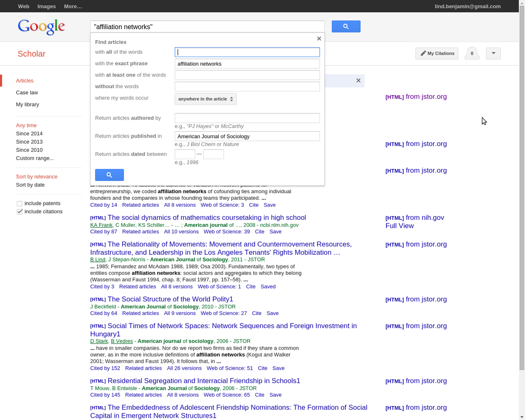Select Articles in the left sidebar
The image size is (525, 420).
pyautogui.click(x=25, y=81)
